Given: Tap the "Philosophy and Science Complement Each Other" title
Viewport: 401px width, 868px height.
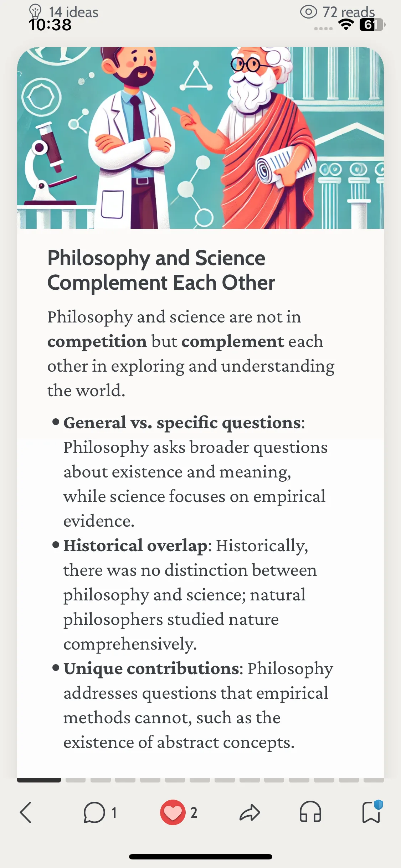Looking at the screenshot, I should (161, 270).
